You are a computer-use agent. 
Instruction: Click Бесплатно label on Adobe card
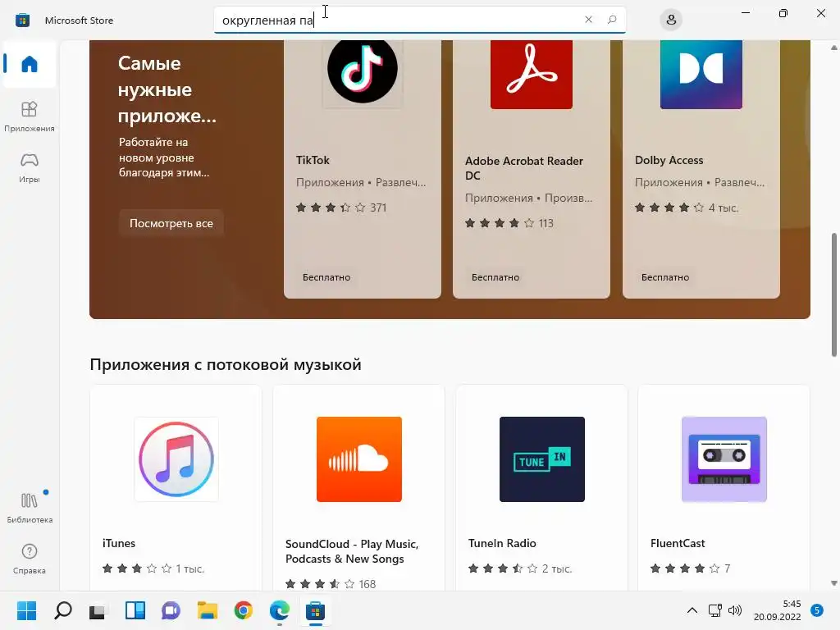495,277
